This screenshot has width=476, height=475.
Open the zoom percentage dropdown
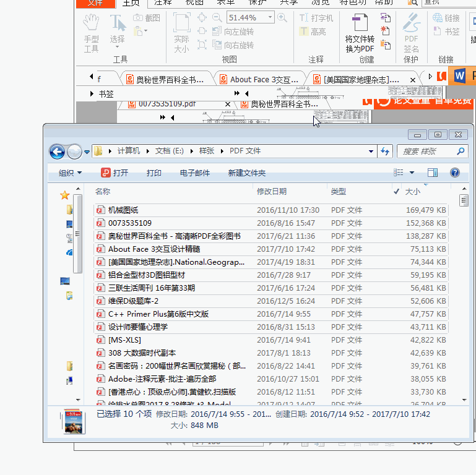pyautogui.click(x=270, y=17)
